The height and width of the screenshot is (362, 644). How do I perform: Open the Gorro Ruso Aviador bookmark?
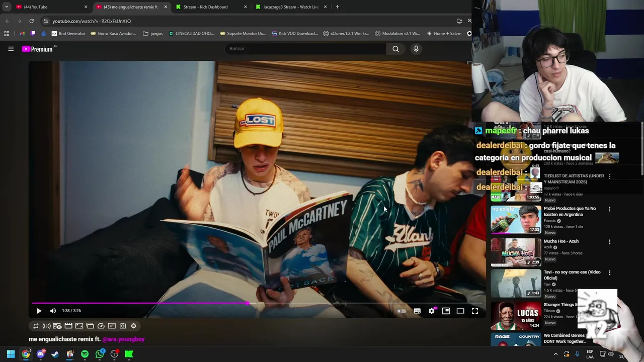click(113, 34)
